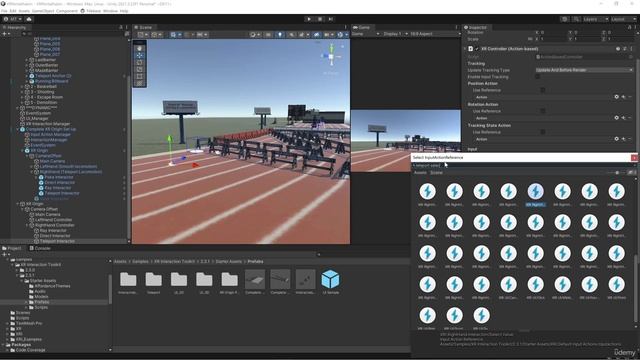Toggle Use Reference under Tracking State Action
640x360 pixels.
click(542, 132)
